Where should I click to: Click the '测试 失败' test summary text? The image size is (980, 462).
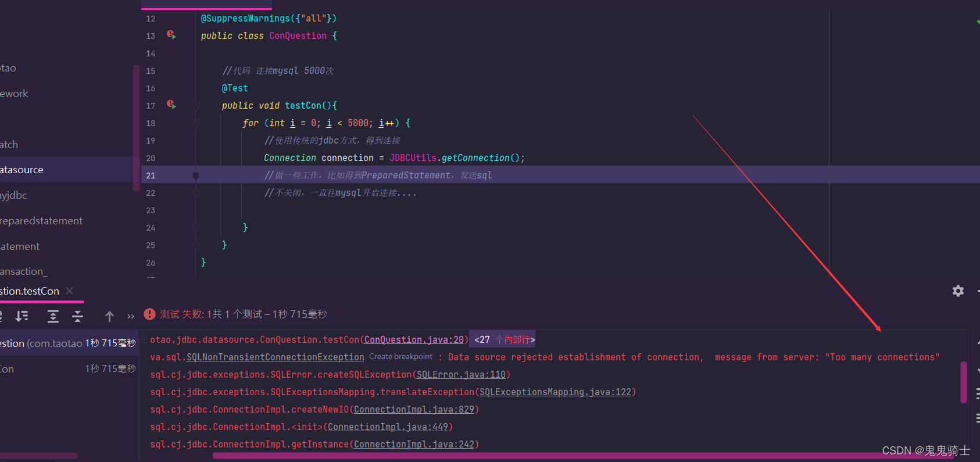pos(181,314)
